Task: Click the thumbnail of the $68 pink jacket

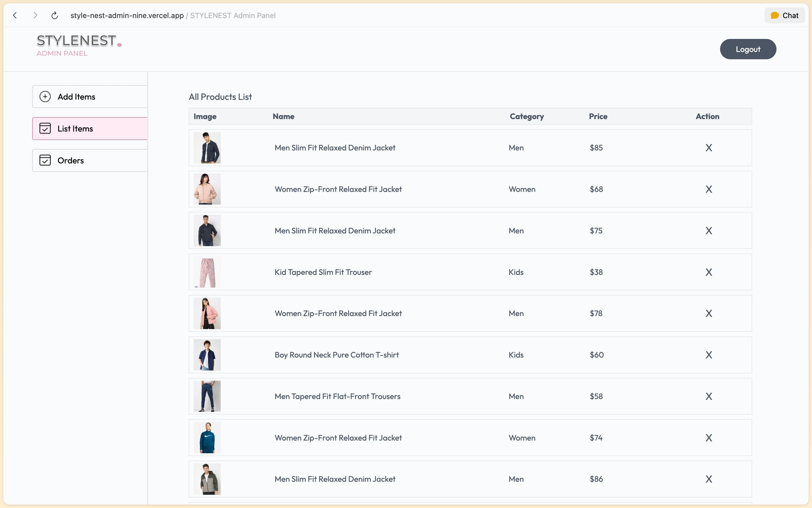Action: coord(207,189)
